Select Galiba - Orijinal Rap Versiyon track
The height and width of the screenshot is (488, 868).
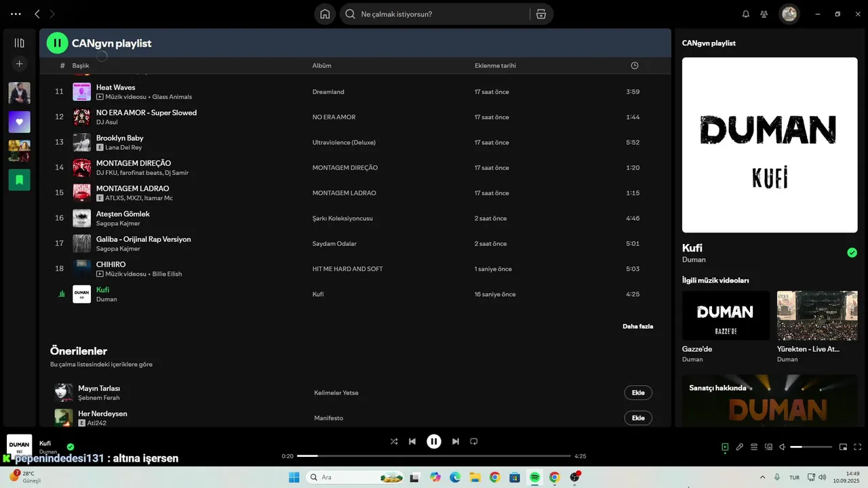tap(144, 239)
